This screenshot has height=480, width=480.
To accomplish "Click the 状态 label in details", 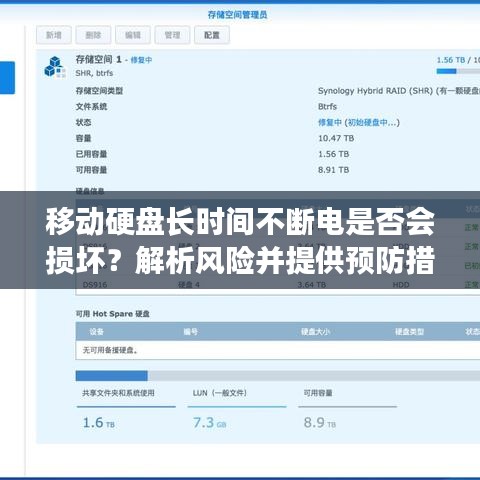I will 83,122.
